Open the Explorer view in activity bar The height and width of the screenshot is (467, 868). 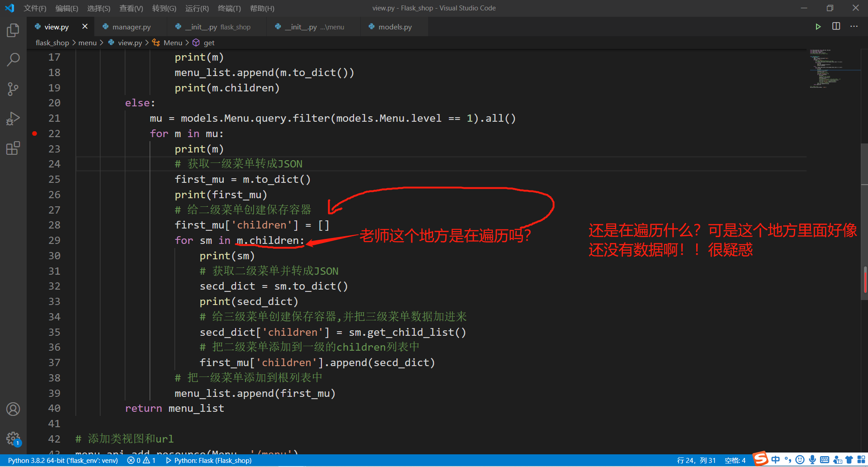(13, 30)
